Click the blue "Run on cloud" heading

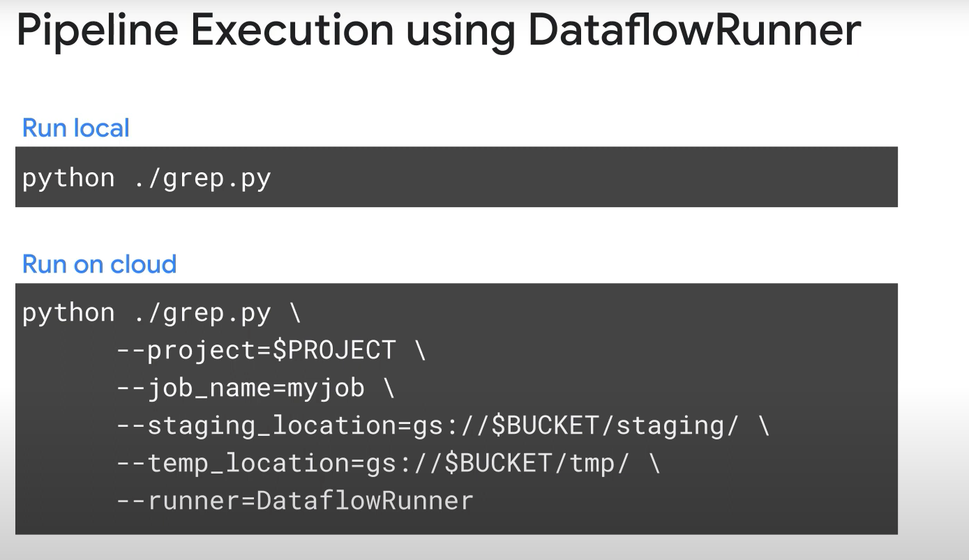click(100, 264)
